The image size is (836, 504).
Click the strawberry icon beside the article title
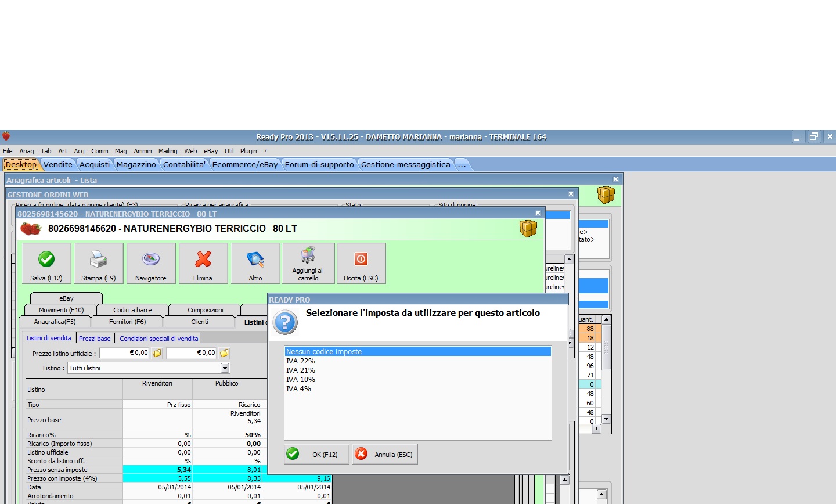coord(31,229)
